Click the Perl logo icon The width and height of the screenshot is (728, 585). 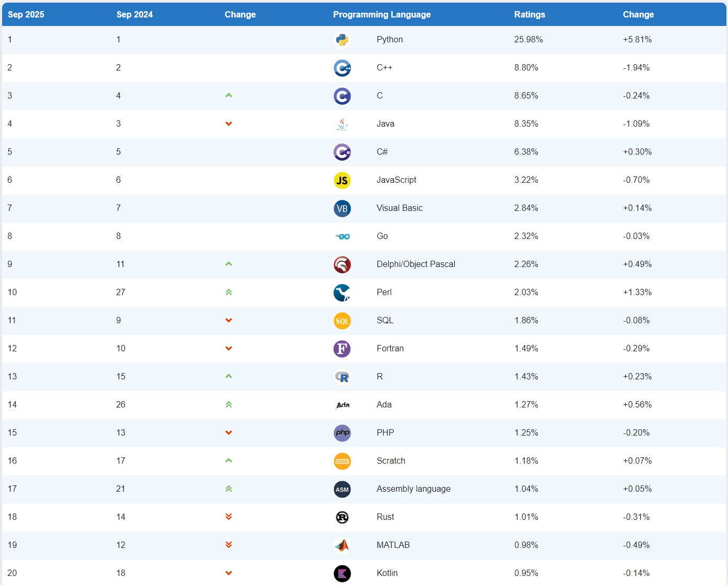[x=342, y=292]
